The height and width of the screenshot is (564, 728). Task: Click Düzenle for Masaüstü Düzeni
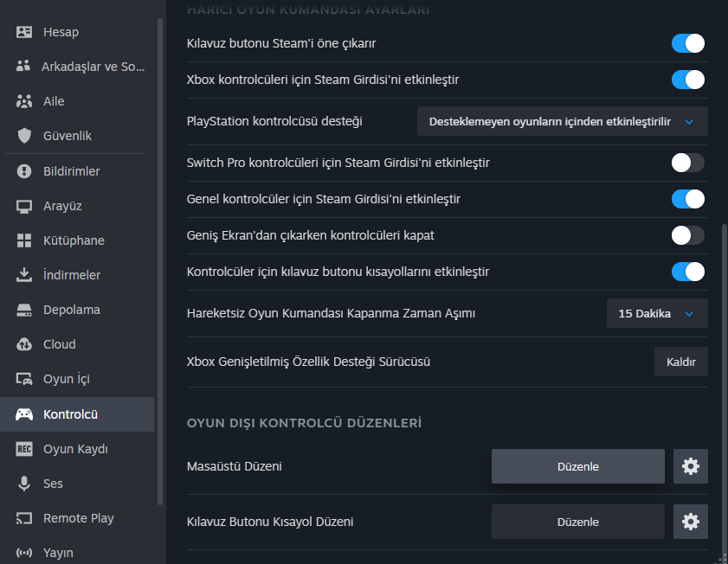578,466
